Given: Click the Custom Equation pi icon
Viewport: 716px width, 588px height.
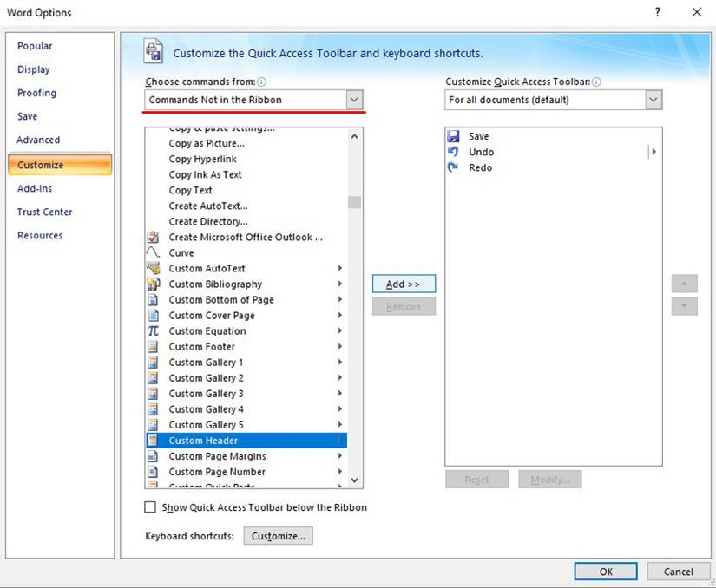Looking at the screenshot, I should pyautogui.click(x=153, y=330).
